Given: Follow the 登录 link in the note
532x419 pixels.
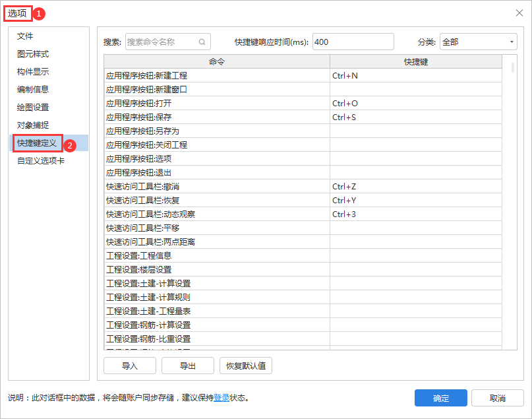Looking at the screenshot, I should coord(222,398).
